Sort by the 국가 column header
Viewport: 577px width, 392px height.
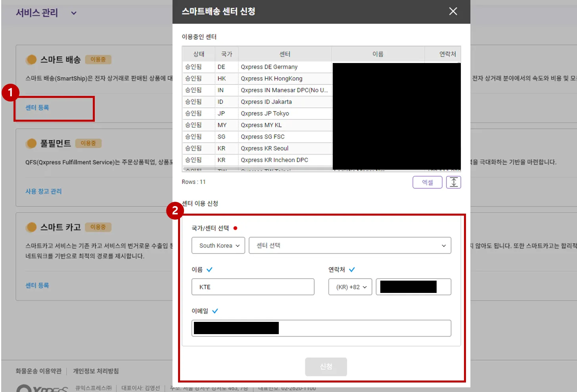click(227, 54)
